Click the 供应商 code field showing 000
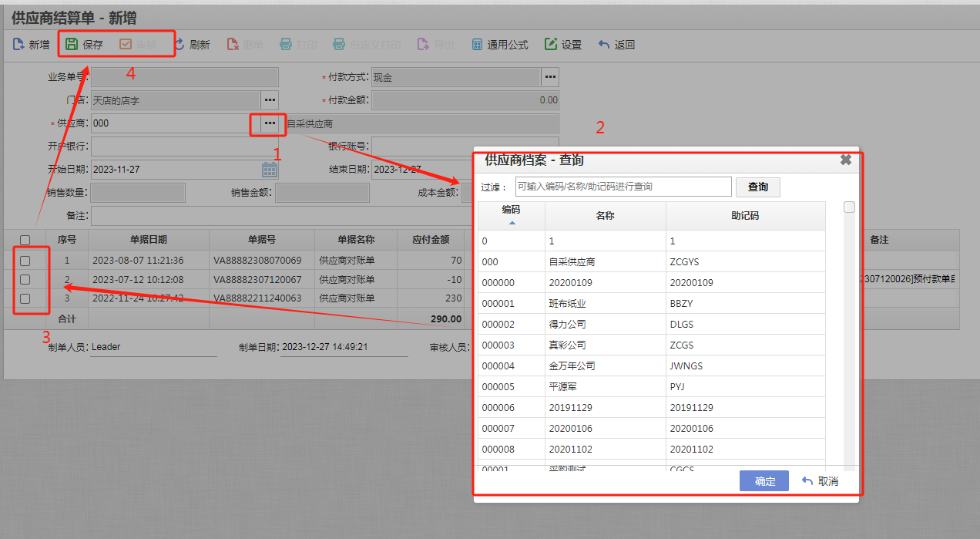Image resolution: width=980 pixels, height=539 pixels. 176,123
